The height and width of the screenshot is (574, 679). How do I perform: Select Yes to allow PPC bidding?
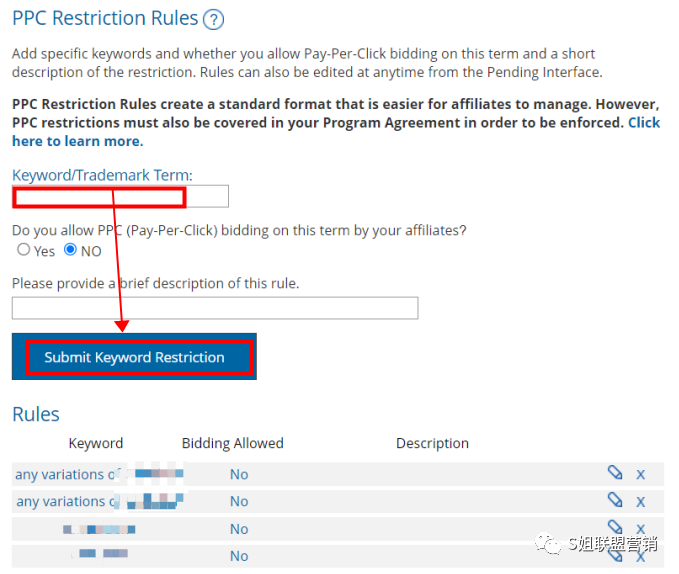pyautogui.click(x=24, y=250)
